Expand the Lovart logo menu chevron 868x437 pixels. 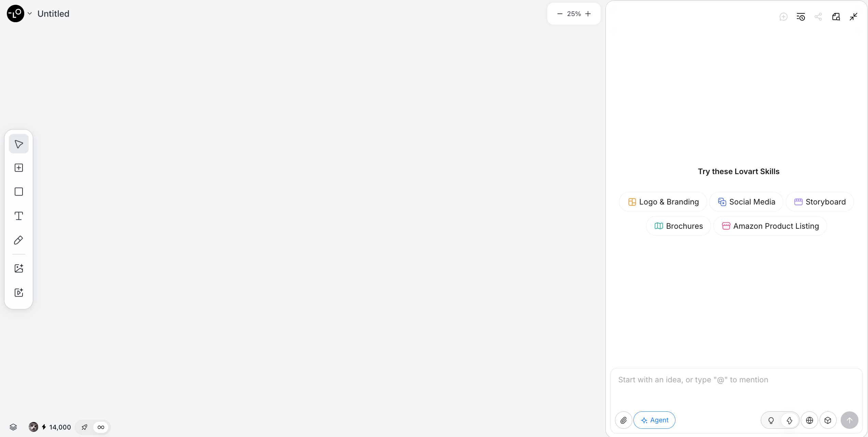[30, 14]
